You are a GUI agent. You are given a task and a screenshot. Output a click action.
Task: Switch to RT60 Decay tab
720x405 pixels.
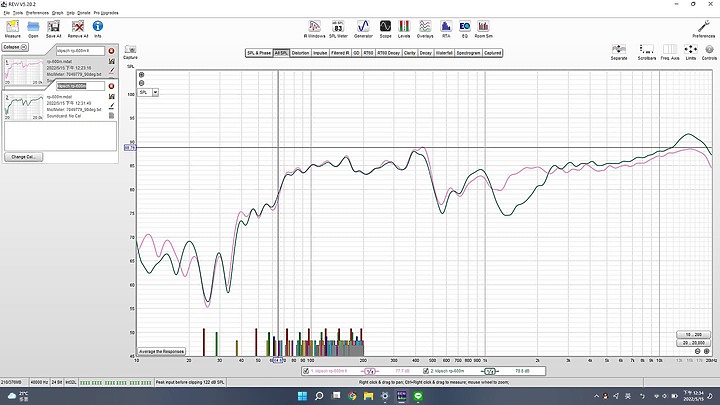click(388, 53)
